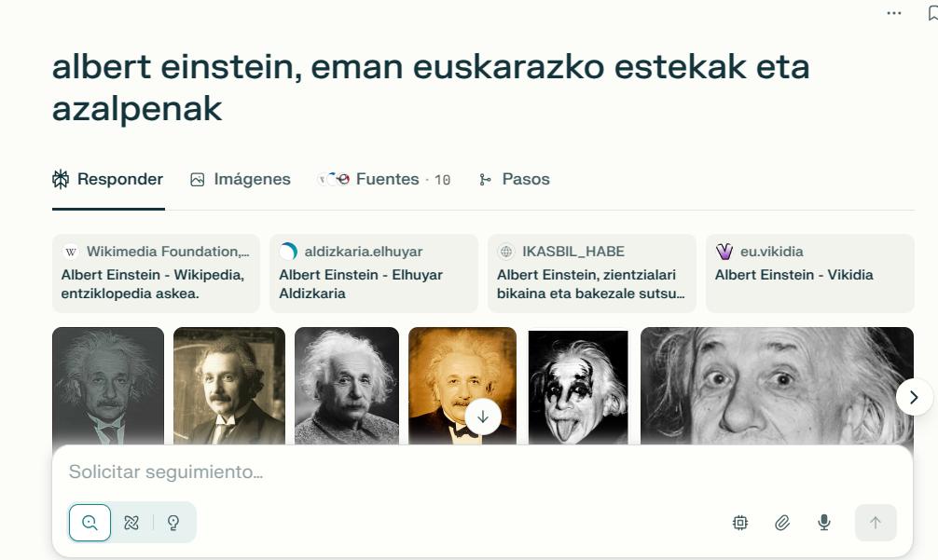Start voice dictation with the microphone icon

(823, 523)
